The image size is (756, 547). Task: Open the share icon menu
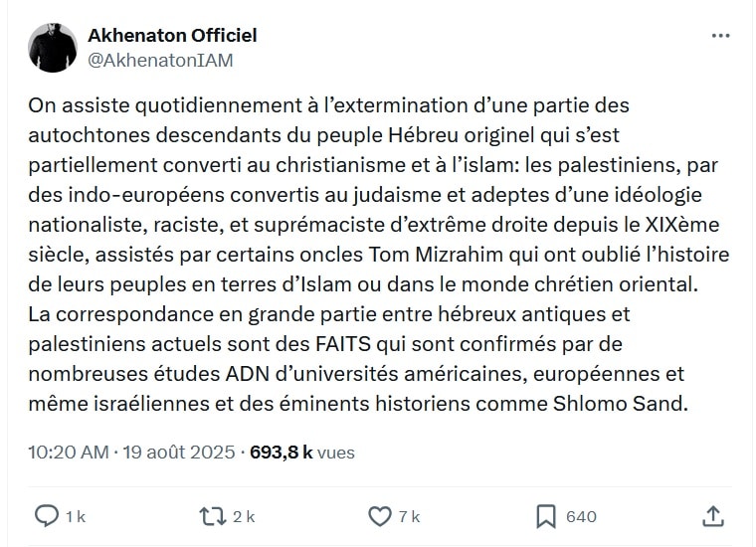(x=712, y=515)
